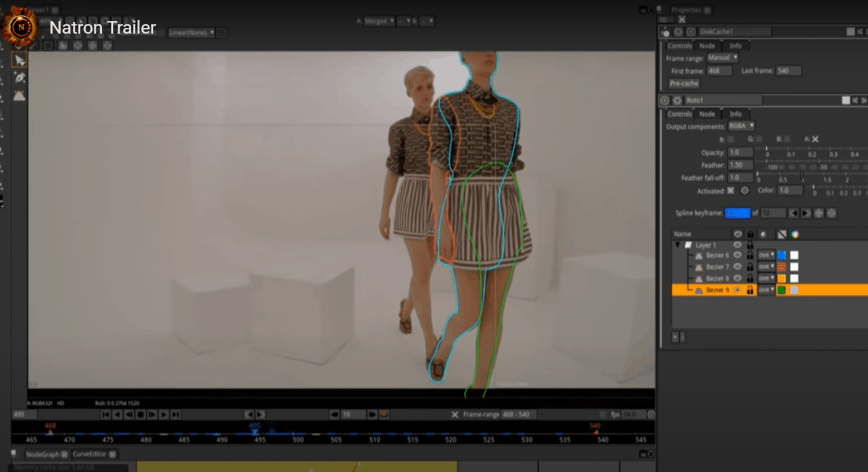Image resolution: width=868 pixels, height=472 pixels.
Task: Open DiskCache1 node settings gear
Action: pyautogui.click(x=678, y=32)
